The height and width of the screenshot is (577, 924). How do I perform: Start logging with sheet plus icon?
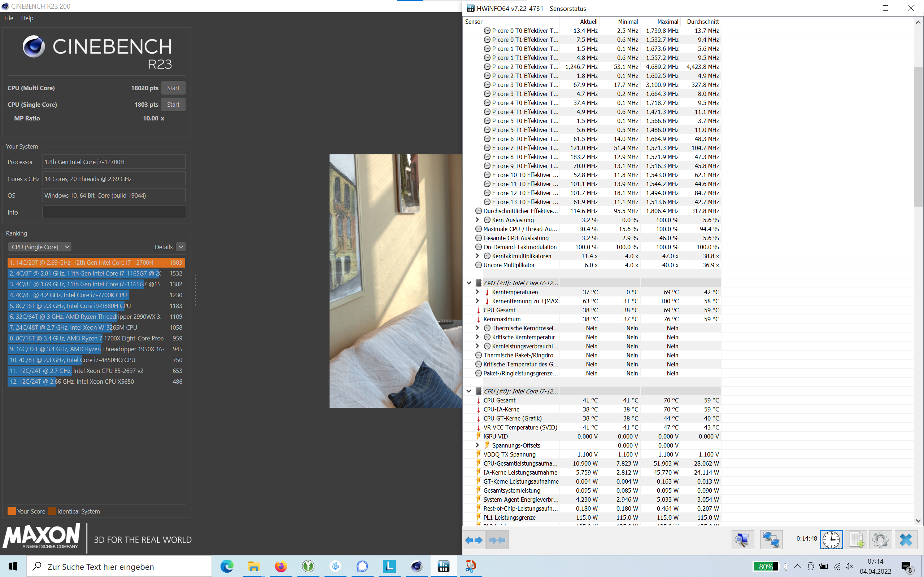pos(856,540)
